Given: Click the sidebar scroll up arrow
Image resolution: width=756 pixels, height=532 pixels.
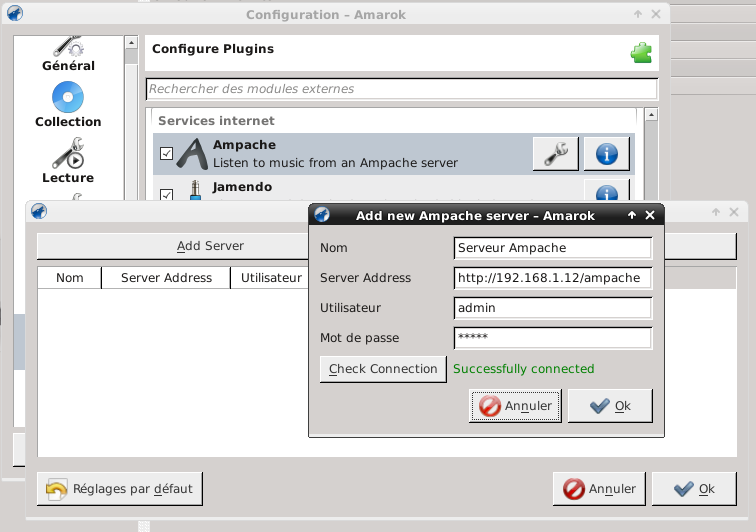Looking at the screenshot, I should [131, 42].
